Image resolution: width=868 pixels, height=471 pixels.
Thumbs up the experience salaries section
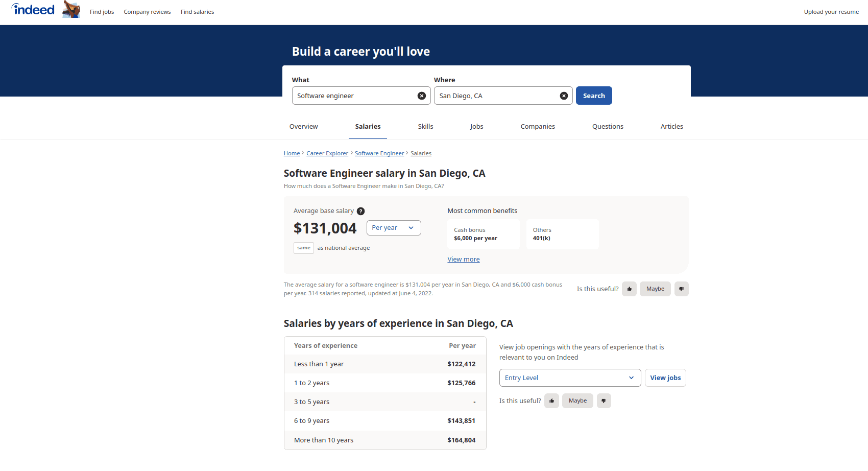(551, 401)
